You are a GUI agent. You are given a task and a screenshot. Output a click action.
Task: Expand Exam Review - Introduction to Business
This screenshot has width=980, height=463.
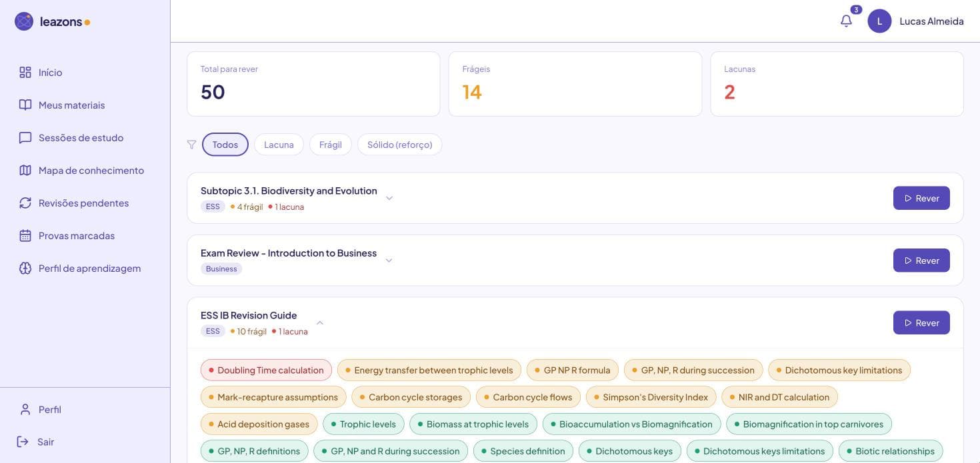[389, 260]
